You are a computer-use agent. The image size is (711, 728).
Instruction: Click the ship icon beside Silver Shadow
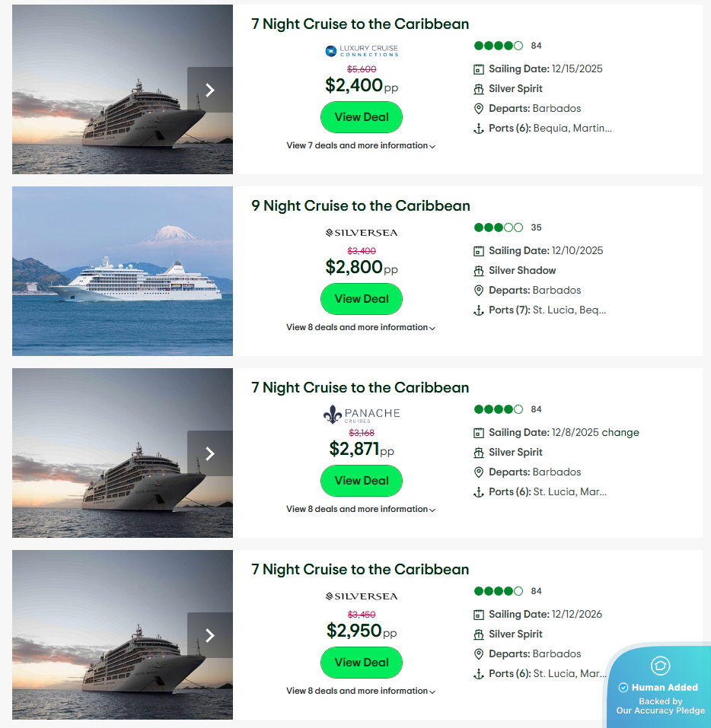(479, 270)
